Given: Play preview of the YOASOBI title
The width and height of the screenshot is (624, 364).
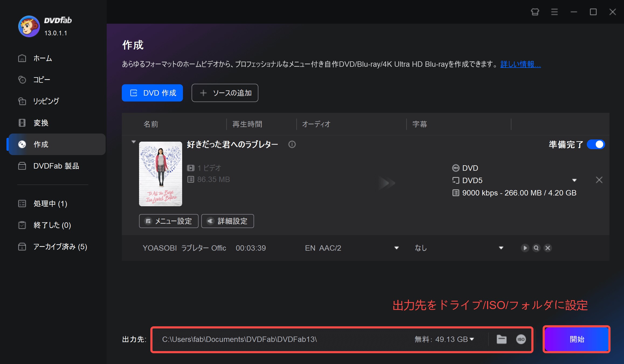Looking at the screenshot, I should (x=525, y=248).
